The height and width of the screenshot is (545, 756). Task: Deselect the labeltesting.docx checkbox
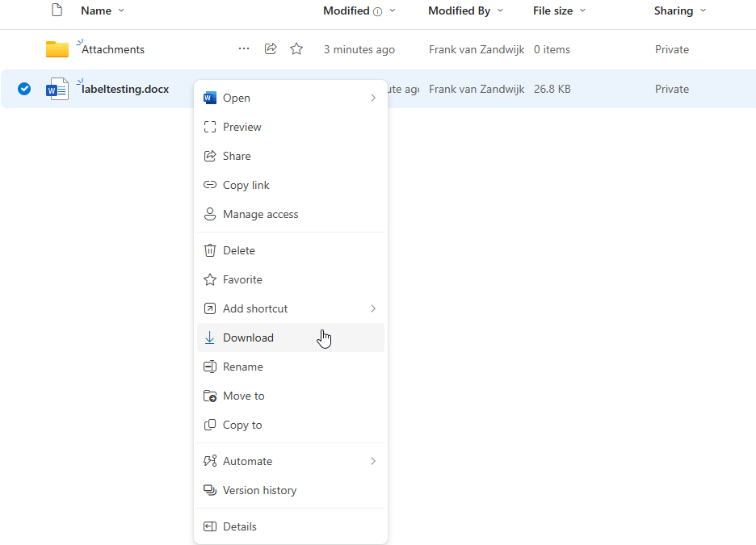24,89
